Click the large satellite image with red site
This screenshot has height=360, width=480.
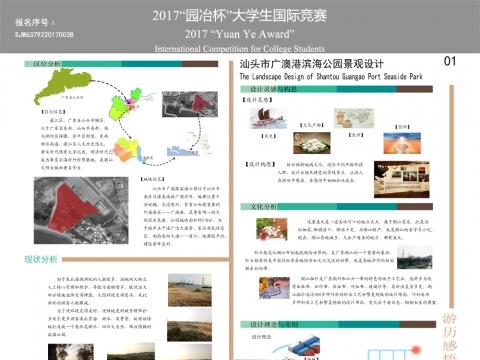(x=81, y=210)
